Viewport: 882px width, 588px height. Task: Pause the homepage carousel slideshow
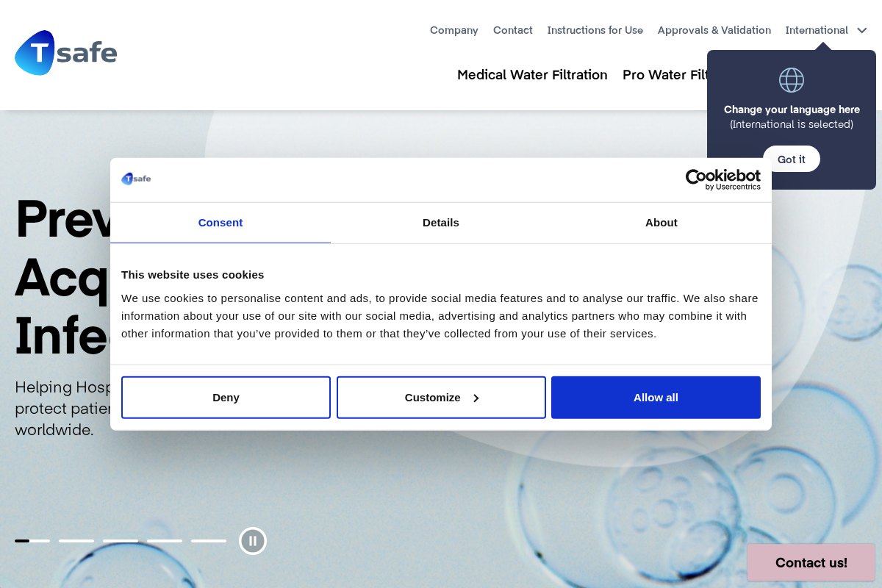click(x=252, y=540)
